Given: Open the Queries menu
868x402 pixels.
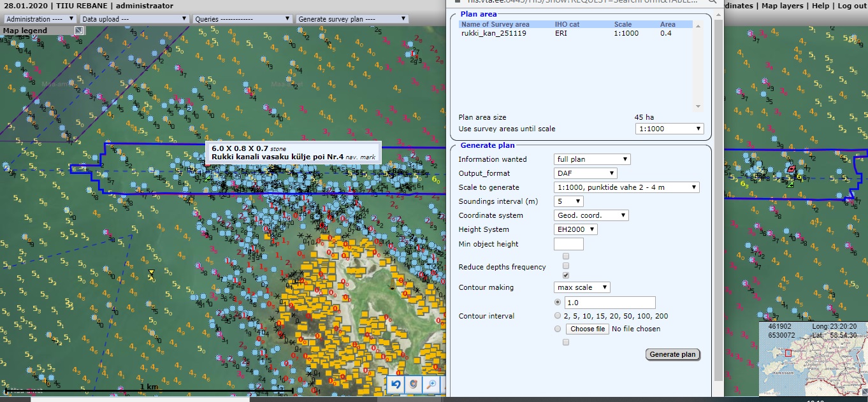Looking at the screenshot, I should [242, 19].
